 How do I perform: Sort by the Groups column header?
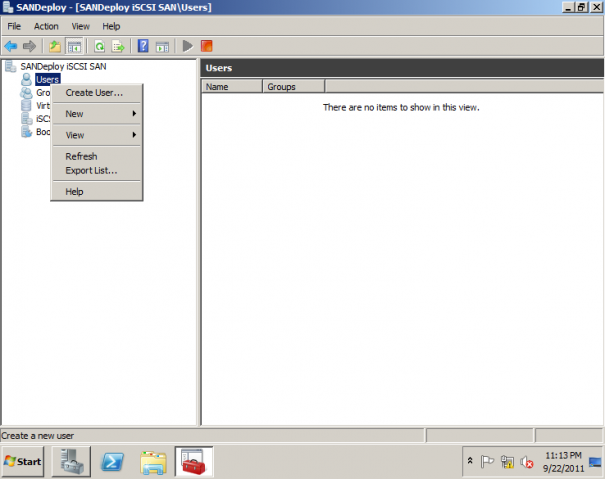click(294, 87)
